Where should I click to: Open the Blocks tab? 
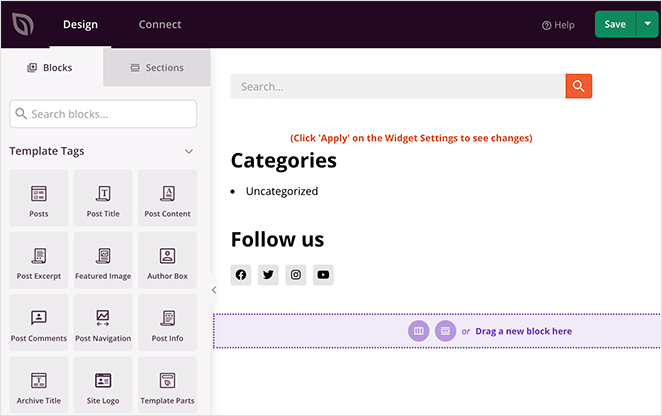(x=52, y=68)
